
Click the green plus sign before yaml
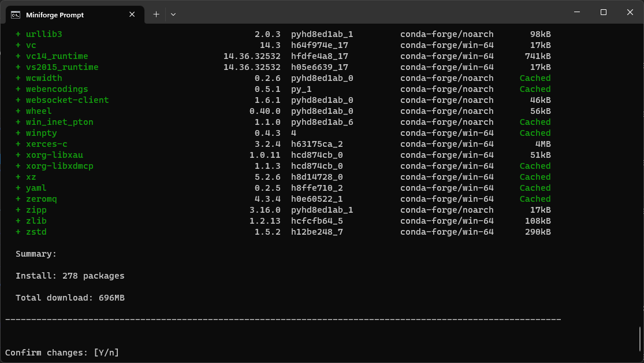pyautogui.click(x=17, y=188)
